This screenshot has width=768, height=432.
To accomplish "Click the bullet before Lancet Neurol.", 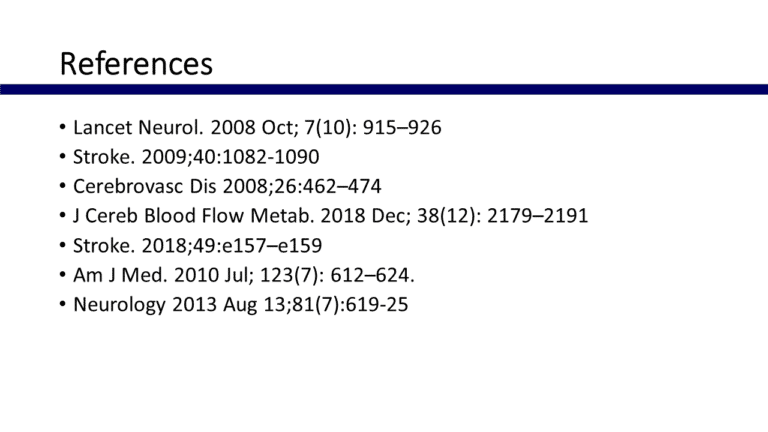I will pos(62,128).
